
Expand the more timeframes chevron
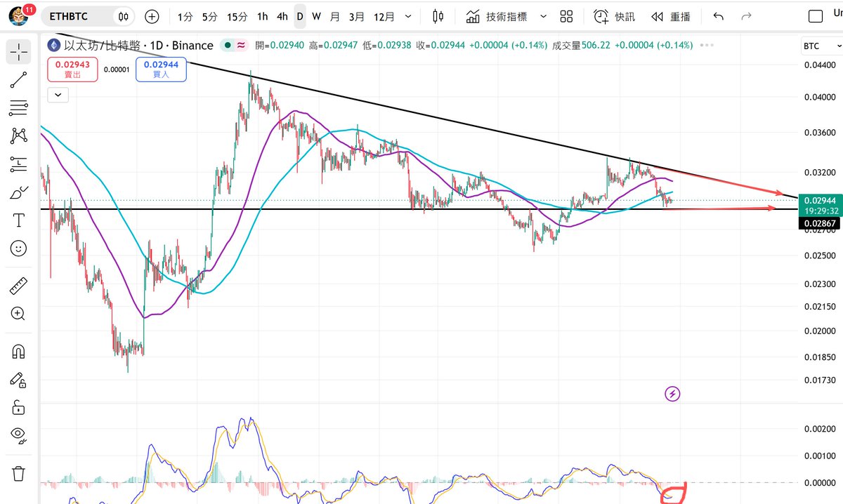coord(408,16)
